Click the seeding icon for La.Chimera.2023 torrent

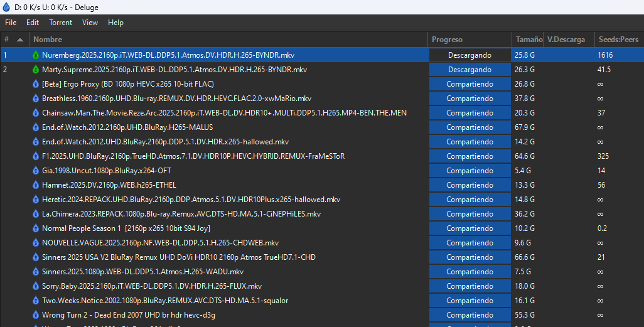(36, 213)
